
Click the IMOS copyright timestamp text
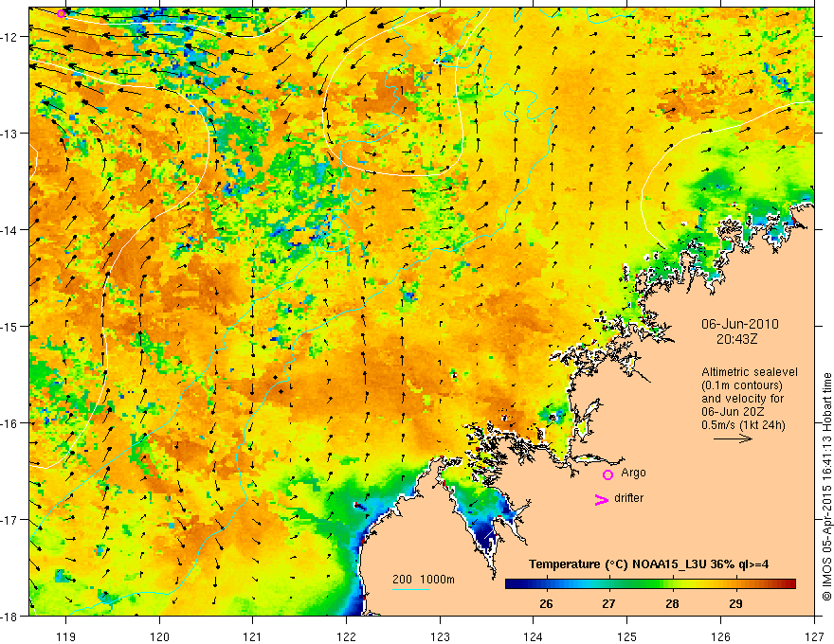(x=826, y=487)
